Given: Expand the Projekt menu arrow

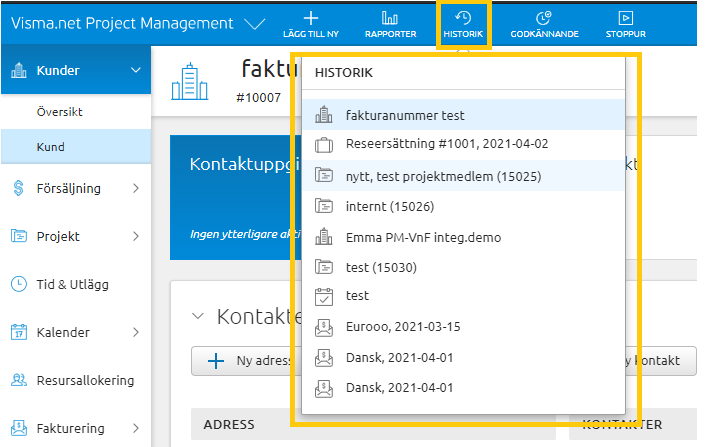Looking at the screenshot, I should (x=136, y=236).
